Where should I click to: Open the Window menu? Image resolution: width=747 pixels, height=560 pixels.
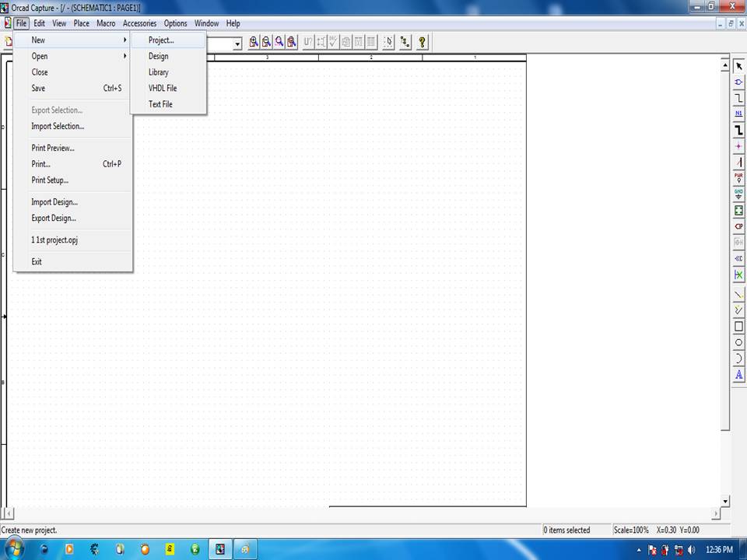coord(206,23)
